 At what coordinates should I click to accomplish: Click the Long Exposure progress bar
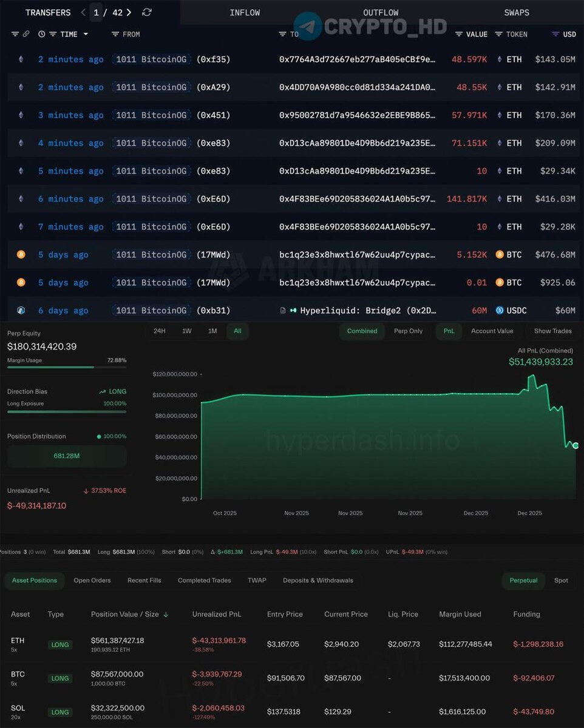(67, 411)
